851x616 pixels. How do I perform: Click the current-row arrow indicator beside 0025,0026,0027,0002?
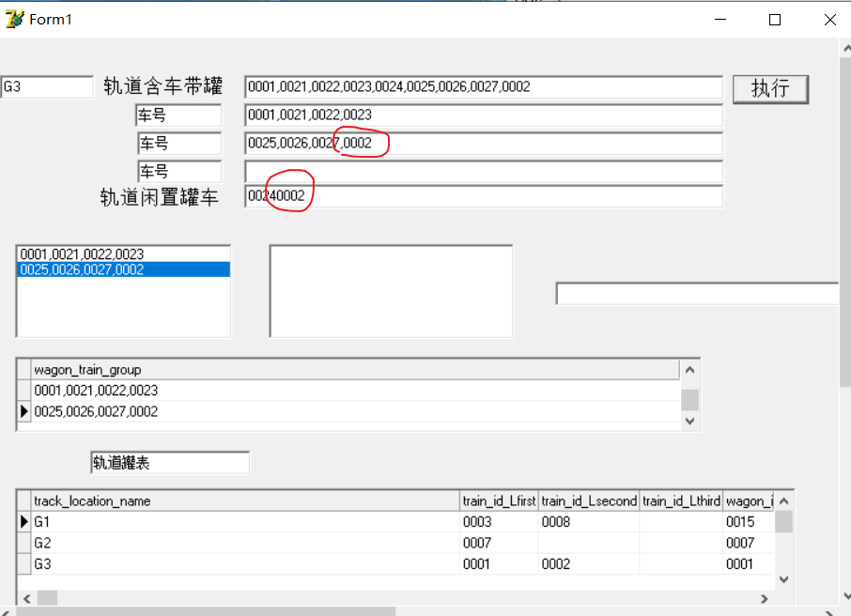point(23,411)
